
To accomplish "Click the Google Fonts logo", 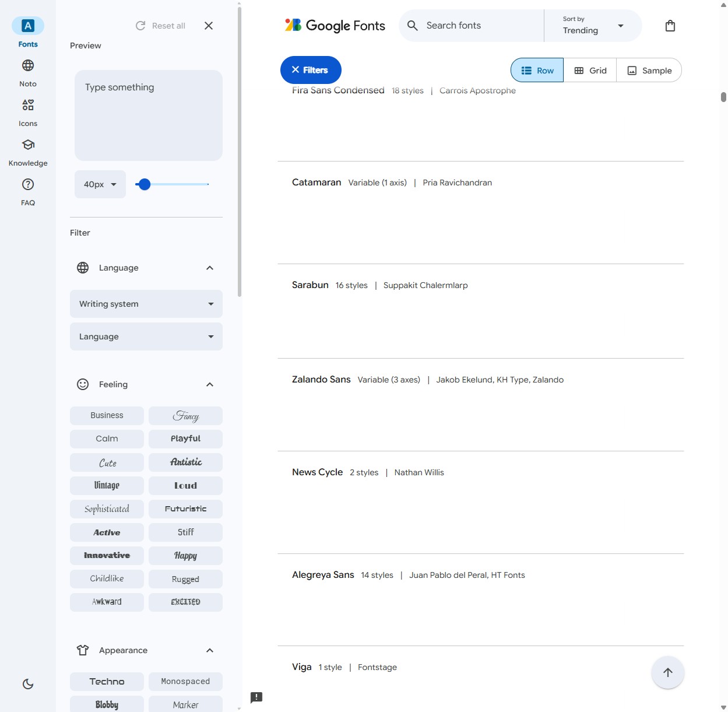I will (x=335, y=26).
